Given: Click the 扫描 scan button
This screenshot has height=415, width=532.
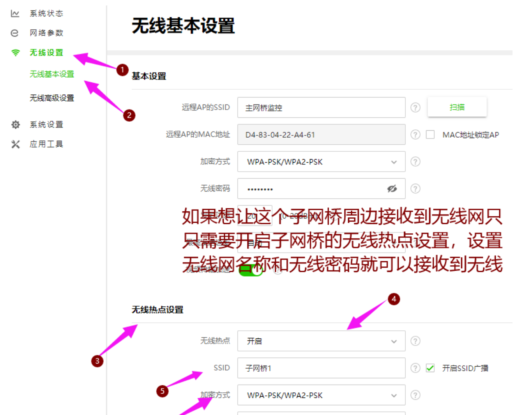Looking at the screenshot, I should tap(457, 107).
